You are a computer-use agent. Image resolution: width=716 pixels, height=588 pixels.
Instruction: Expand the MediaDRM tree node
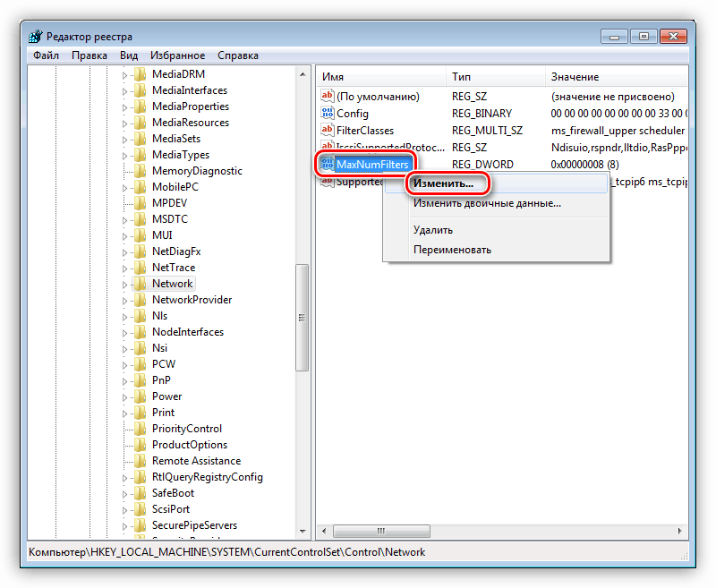124,75
